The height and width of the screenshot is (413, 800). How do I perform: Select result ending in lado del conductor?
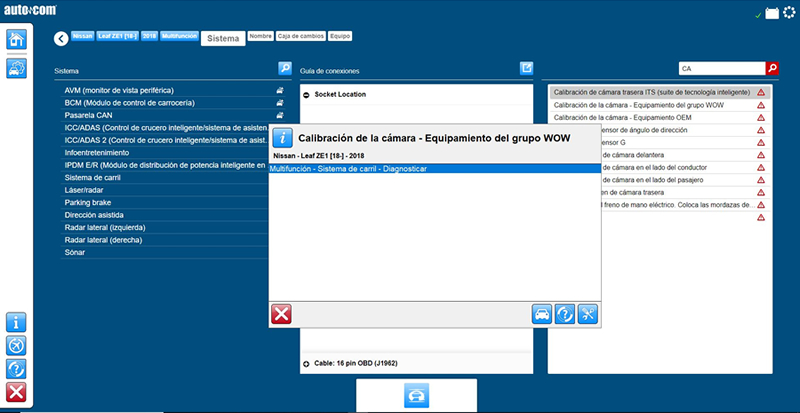686,167
